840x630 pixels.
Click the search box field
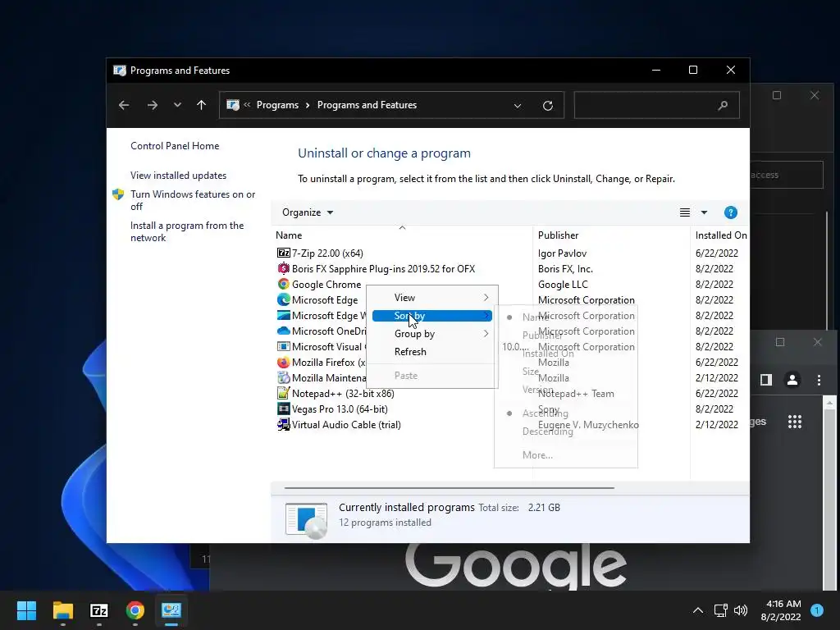click(x=657, y=106)
